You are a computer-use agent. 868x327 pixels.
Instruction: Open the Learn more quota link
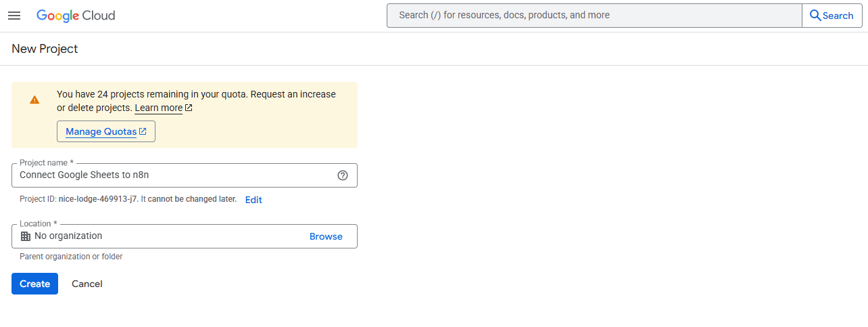159,108
